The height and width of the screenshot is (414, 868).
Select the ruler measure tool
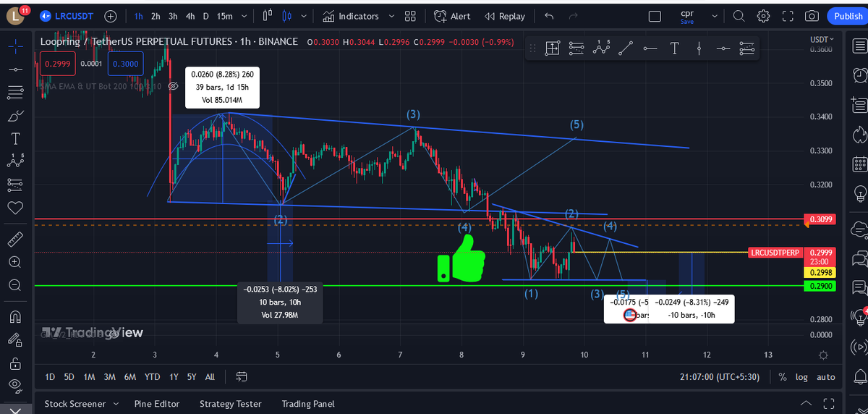[x=14, y=240]
